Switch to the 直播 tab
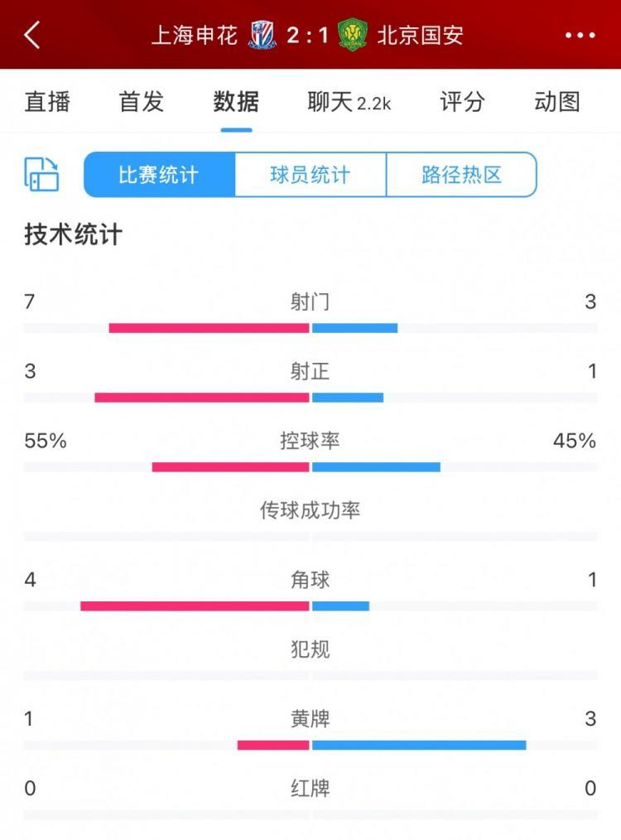The width and height of the screenshot is (621, 840). tap(47, 102)
